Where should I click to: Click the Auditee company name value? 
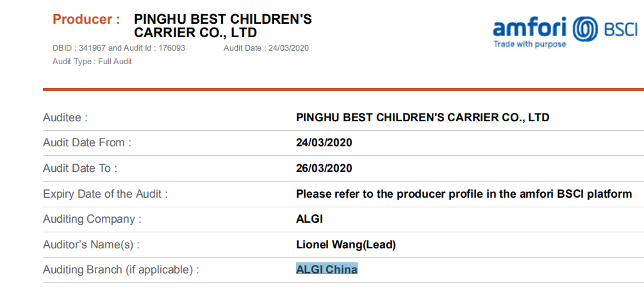click(x=422, y=117)
